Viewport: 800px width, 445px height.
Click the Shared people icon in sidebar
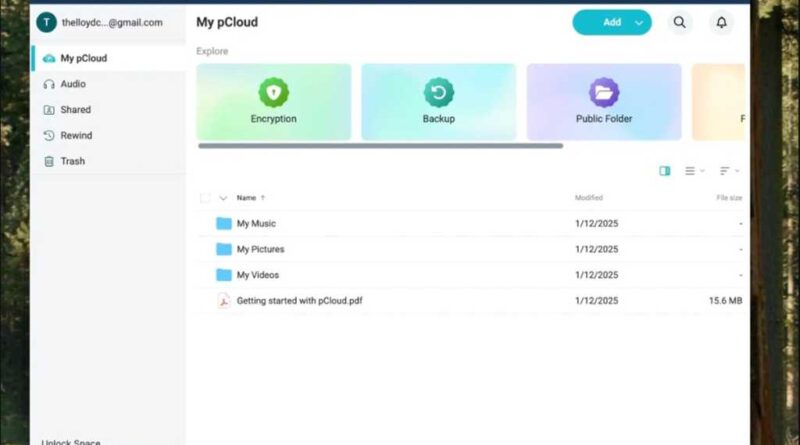point(49,110)
